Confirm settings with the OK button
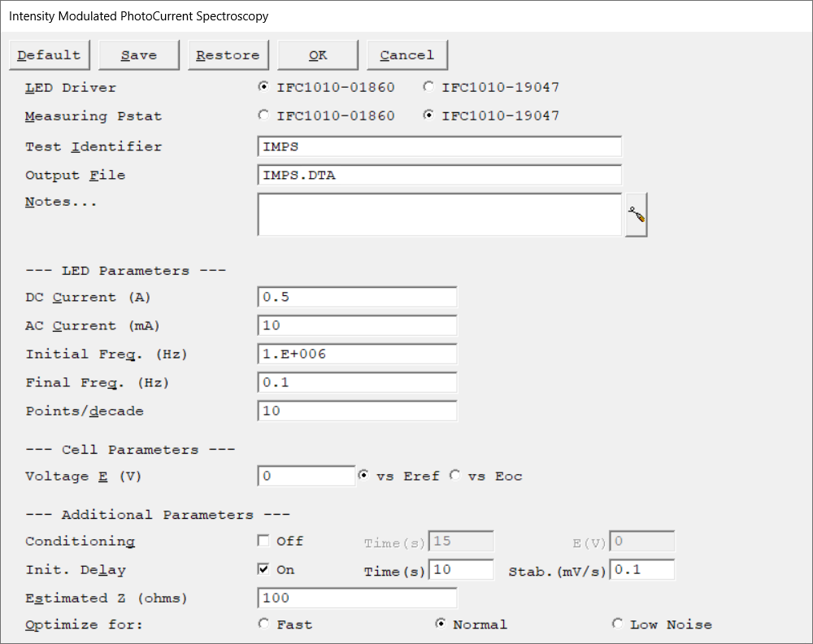The width and height of the screenshot is (813, 644). pyautogui.click(x=318, y=55)
